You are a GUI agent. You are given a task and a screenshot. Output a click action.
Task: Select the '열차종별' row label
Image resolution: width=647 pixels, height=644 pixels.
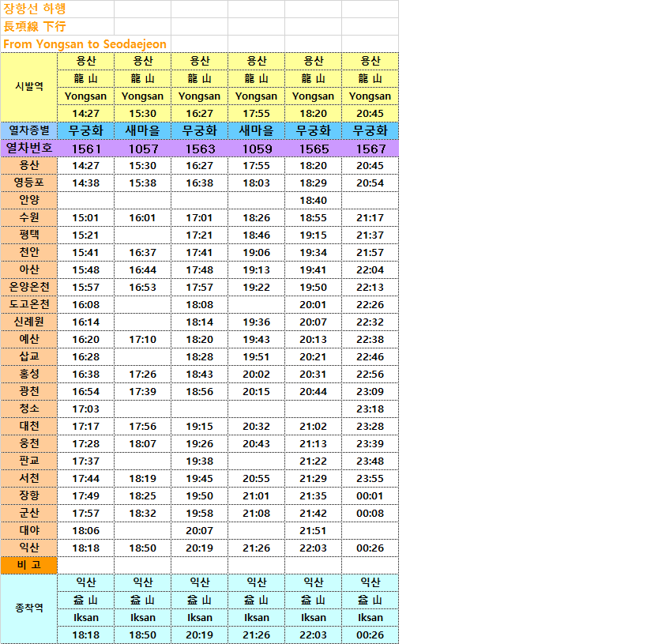[x=29, y=131]
